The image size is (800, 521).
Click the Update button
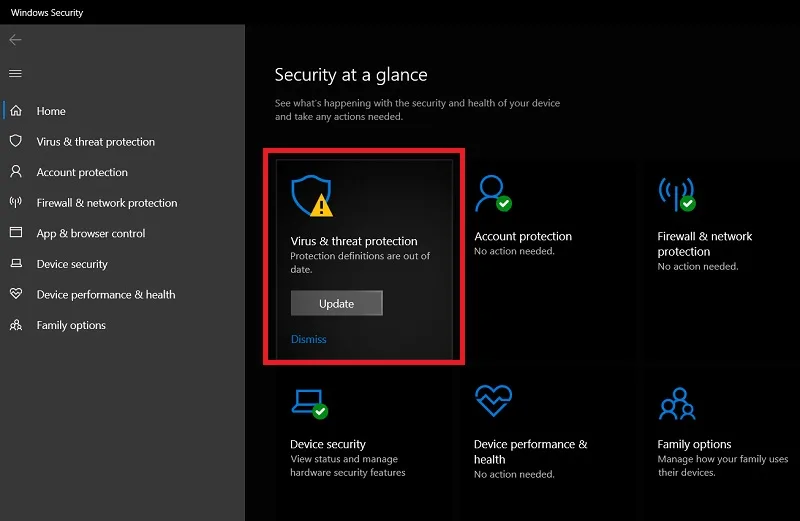[337, 303]
